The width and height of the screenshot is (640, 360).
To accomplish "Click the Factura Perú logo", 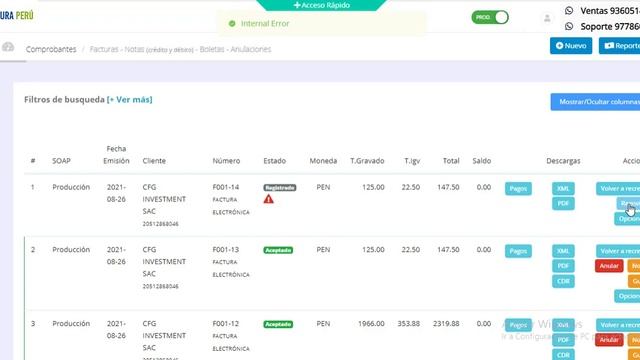I will [x=17, y=16].
